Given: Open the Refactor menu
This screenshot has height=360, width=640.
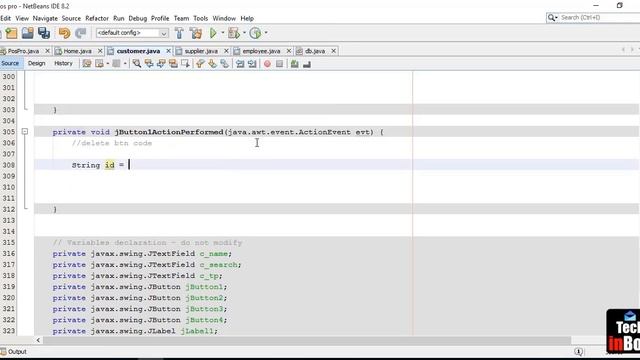Looking at the screenshot, I should pos(97,18).
